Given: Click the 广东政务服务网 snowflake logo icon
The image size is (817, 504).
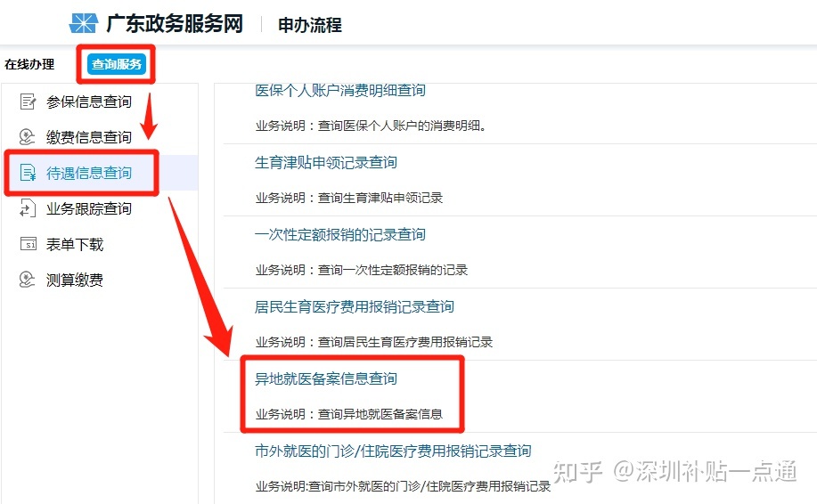Looking at the screenshot, I should [x=84, y=23].
